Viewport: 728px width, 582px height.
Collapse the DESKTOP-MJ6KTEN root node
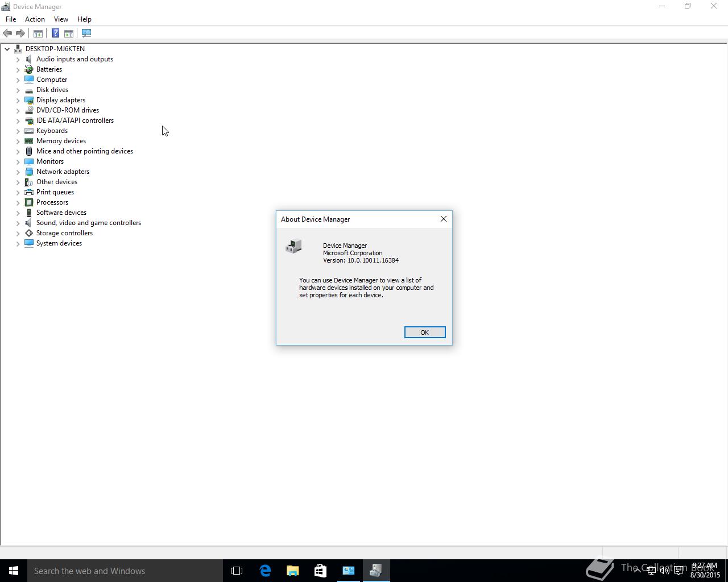tap(7, 49)
